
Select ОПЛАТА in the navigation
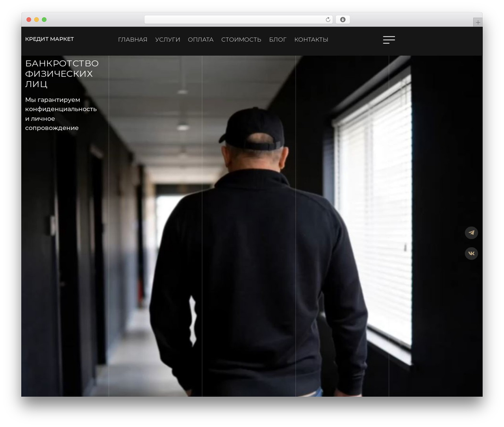pos(201,40)
